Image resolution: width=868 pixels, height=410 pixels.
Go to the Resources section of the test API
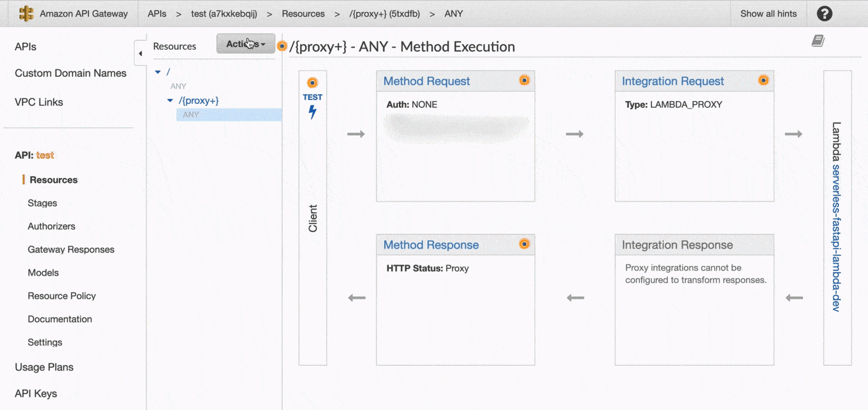tap(54, 180)
